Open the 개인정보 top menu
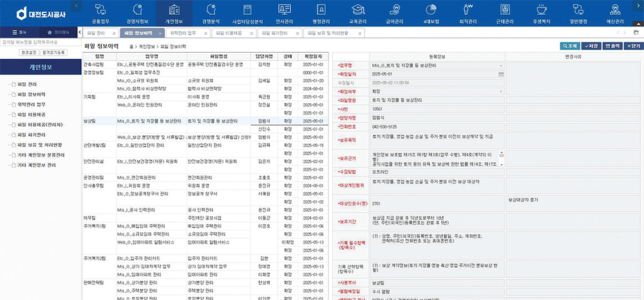The height and width of the screenshot is (300, 644). pos(174,14)
